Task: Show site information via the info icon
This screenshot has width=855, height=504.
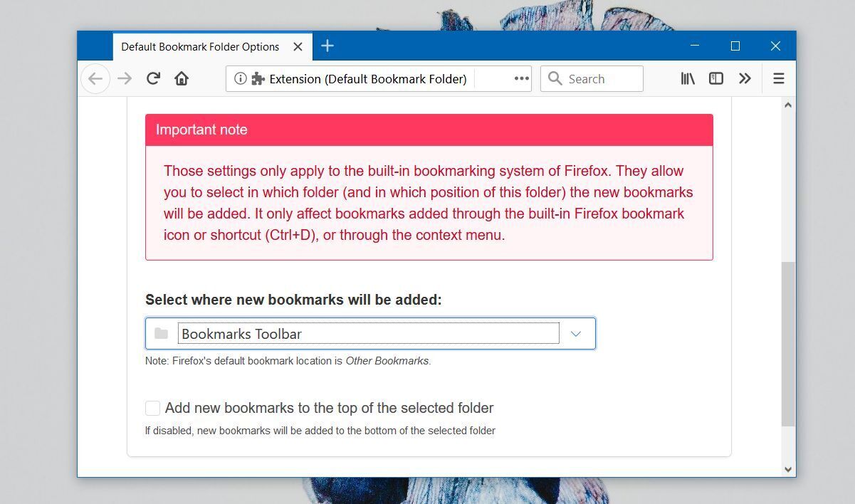Action: click(240, 79)
